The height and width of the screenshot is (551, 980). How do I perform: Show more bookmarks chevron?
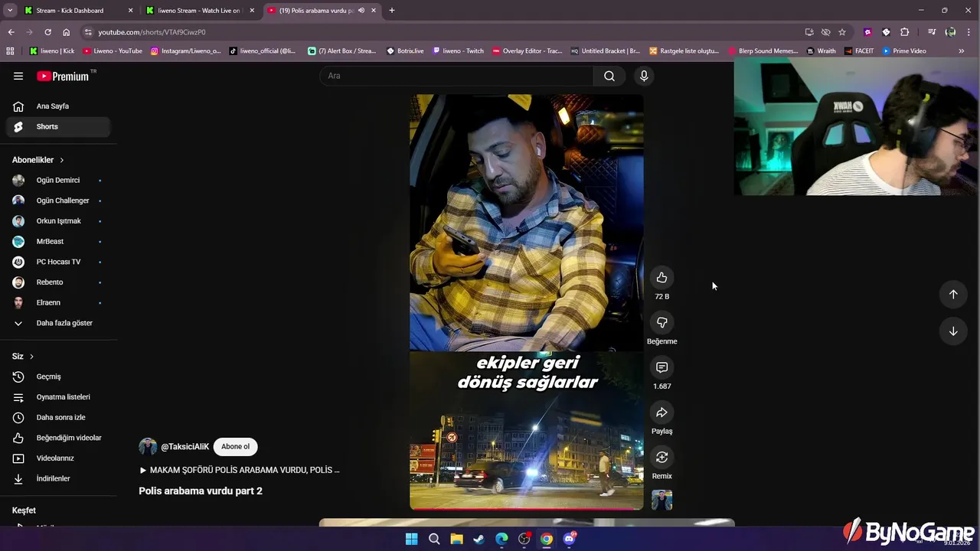click(x=962, y=51)
